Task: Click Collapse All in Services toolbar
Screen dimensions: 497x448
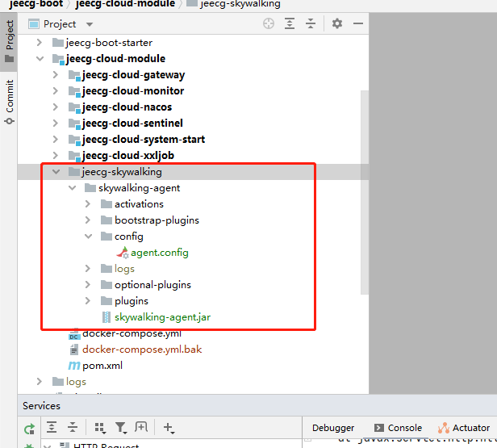Action: point(73,427)
